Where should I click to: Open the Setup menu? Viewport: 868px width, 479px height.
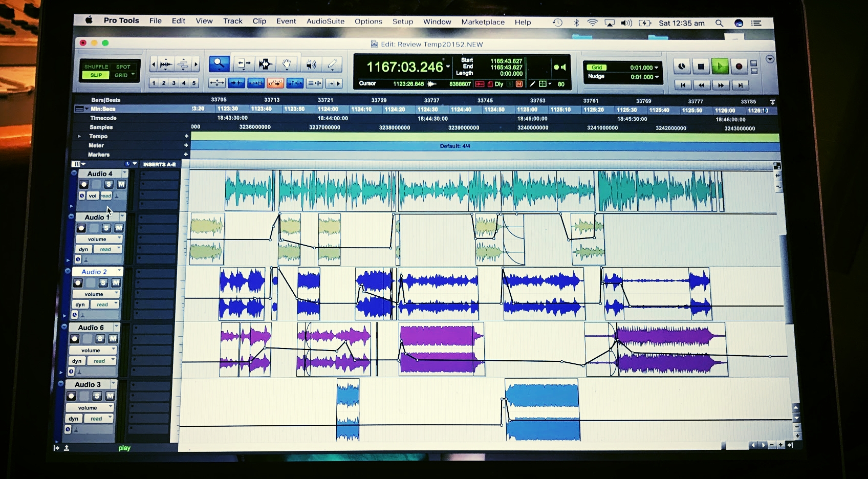click(403, 21)
